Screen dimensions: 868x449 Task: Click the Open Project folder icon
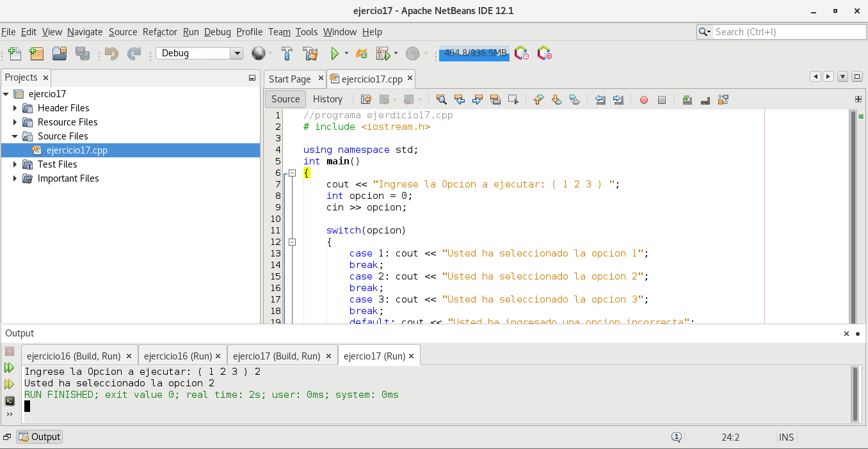(60, 54)
